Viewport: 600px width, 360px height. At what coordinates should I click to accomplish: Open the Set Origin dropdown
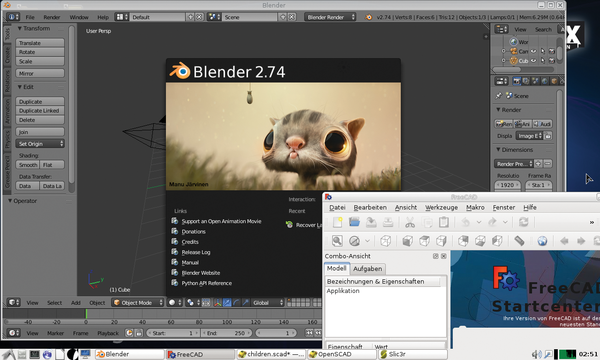pyautogui.click(x=40, y=143)
